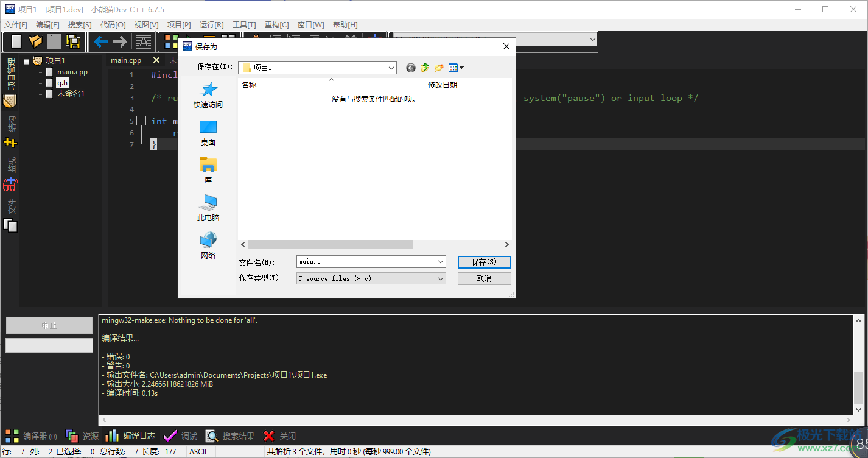Open the 视图[V] menu
Image resolution: width=868 pixels, height=458 pixels.
(146, 25)
